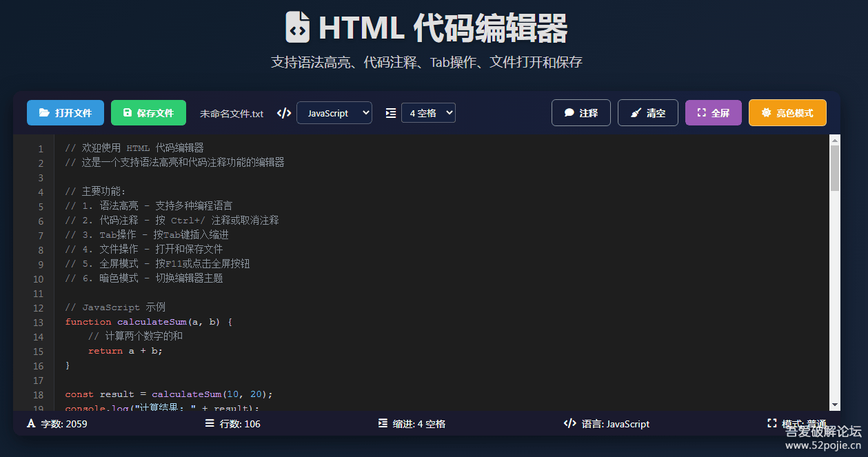Click line number 1 in the gutter

tap(41, 149)
